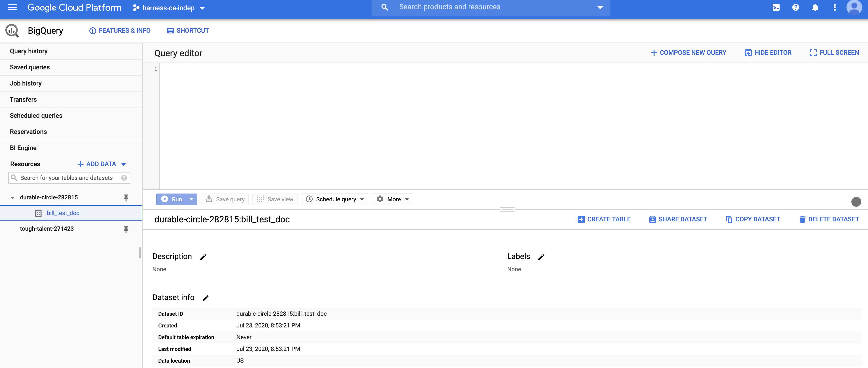868x368 pixels.
Task: Open Query history
Action: [x=71, y=51]
